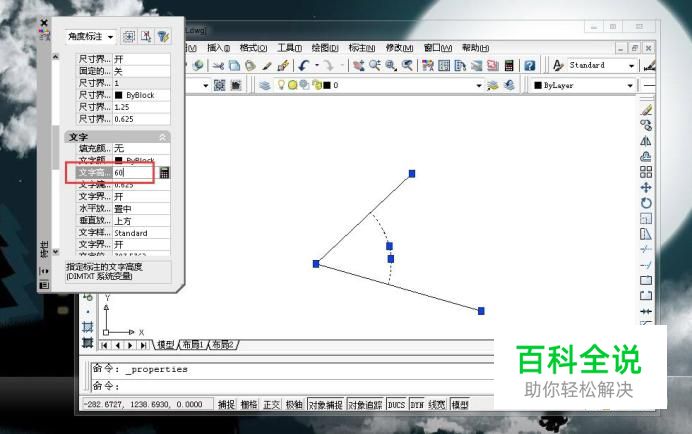The image size is (692, 434).
Task: Select the Break at Point tool
Action: 646,280
